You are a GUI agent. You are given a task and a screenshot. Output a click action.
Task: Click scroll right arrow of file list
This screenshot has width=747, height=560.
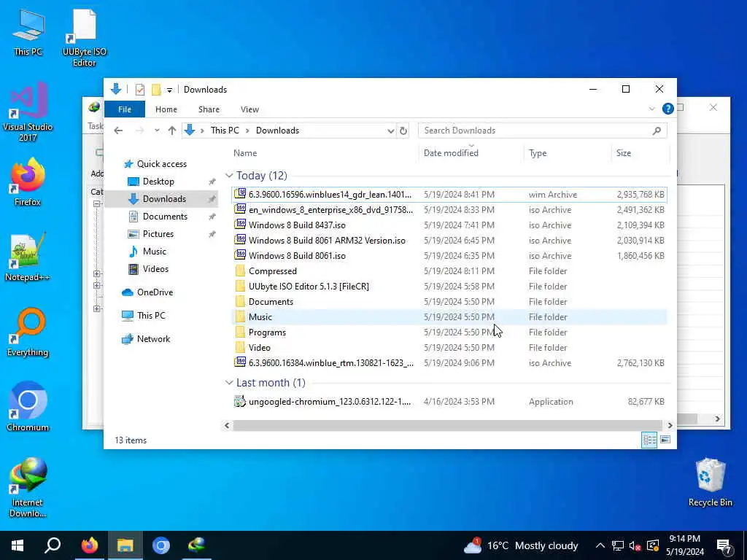click(670, 425)
